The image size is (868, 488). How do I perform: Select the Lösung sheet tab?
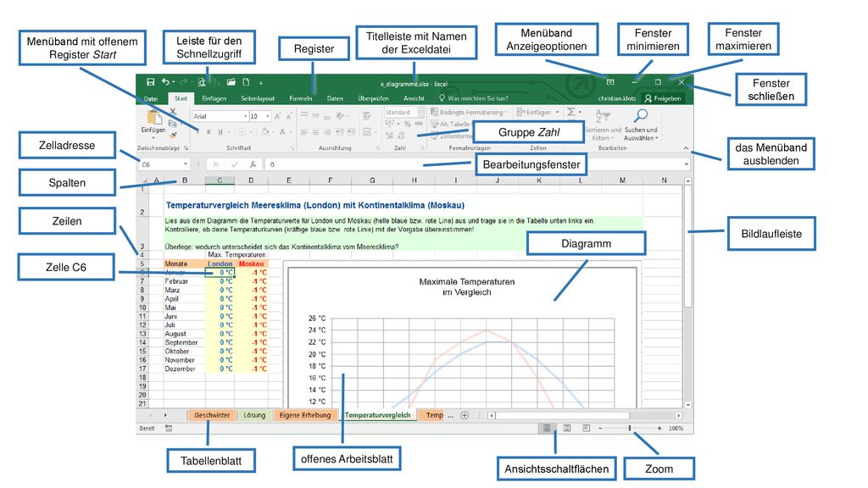click(254, 415)
